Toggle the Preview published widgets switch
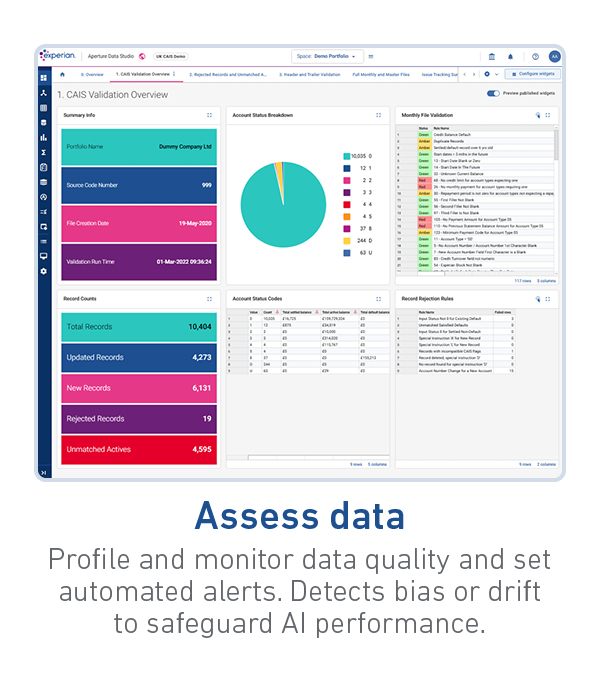 pyautogui.click(x=493, y=93)
